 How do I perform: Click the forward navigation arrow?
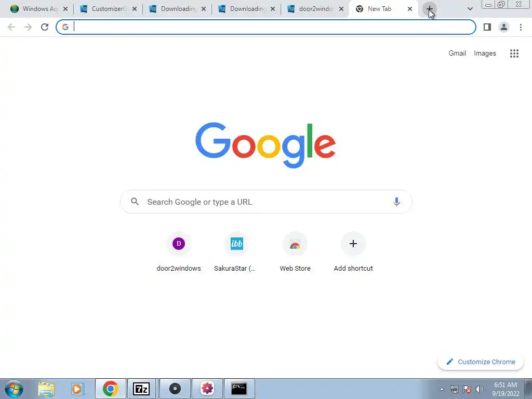28,27
